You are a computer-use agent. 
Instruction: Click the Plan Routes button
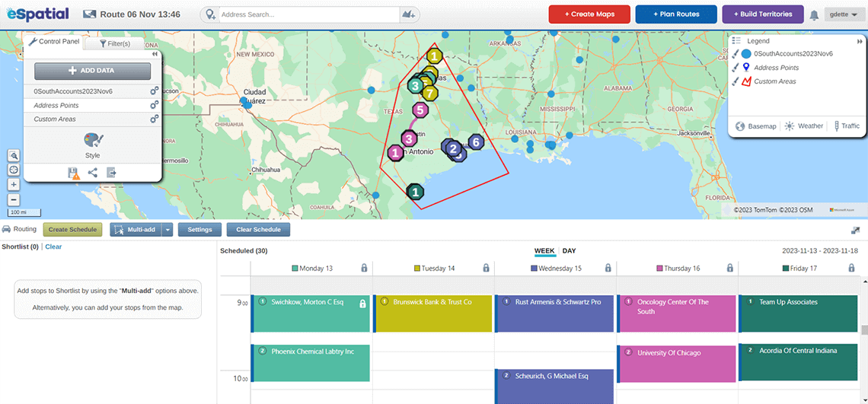(x=675, y=14)
